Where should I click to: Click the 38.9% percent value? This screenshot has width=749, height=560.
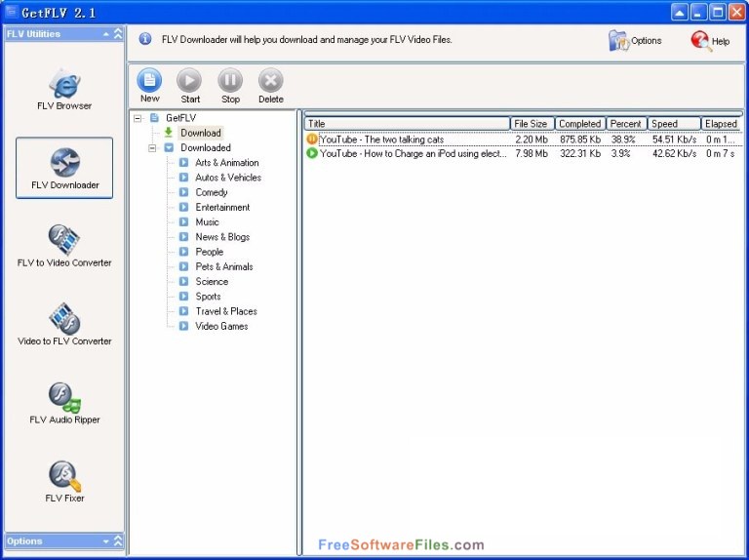pyautogui.click(x=623, y=140)
